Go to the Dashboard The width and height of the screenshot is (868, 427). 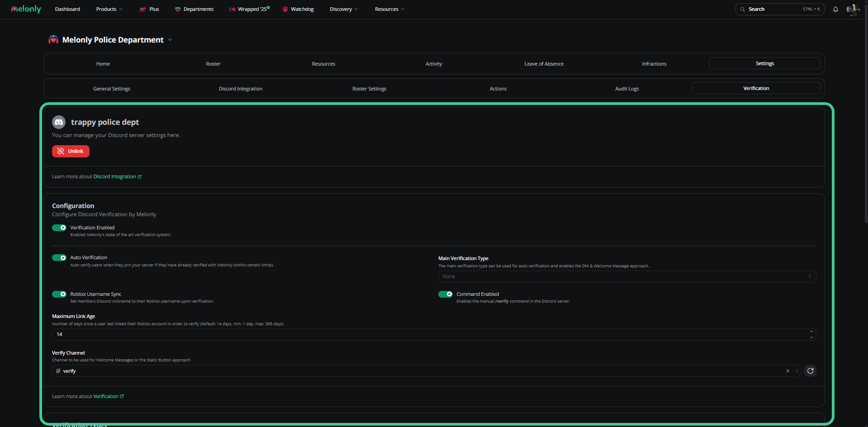67,9
